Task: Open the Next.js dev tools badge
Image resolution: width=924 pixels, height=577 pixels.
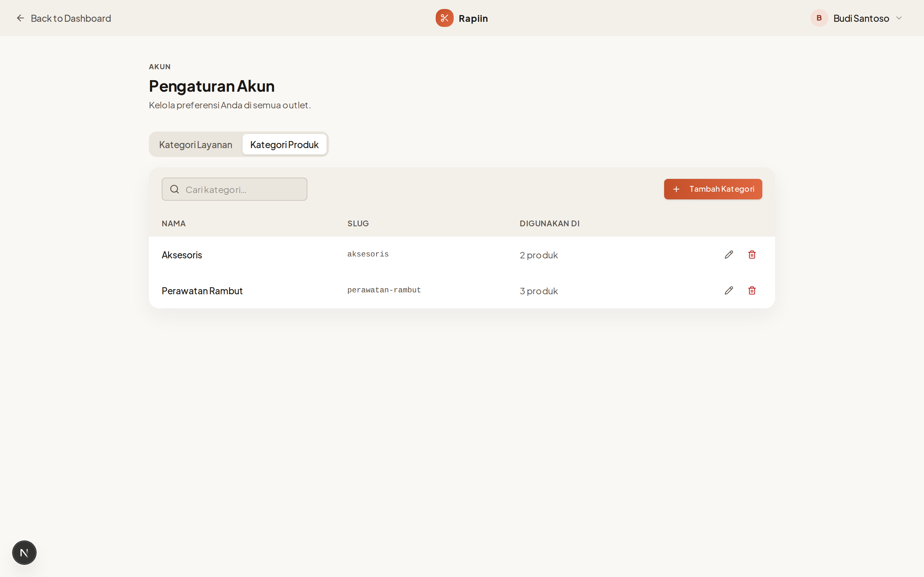Action: point(24,552)
